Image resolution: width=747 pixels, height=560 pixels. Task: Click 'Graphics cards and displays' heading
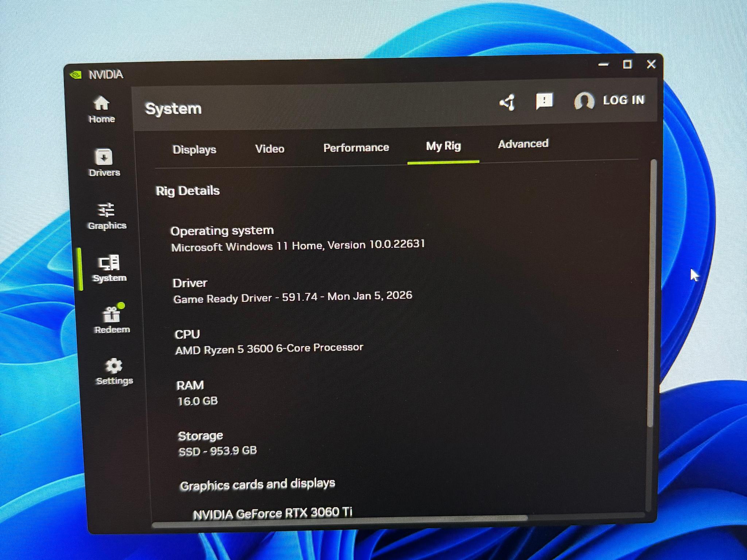(x=257, y=485)
